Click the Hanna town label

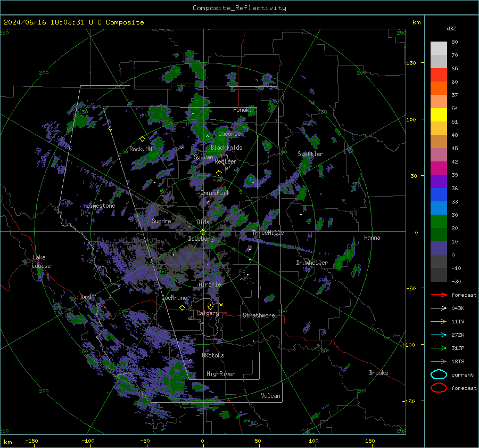372,238
